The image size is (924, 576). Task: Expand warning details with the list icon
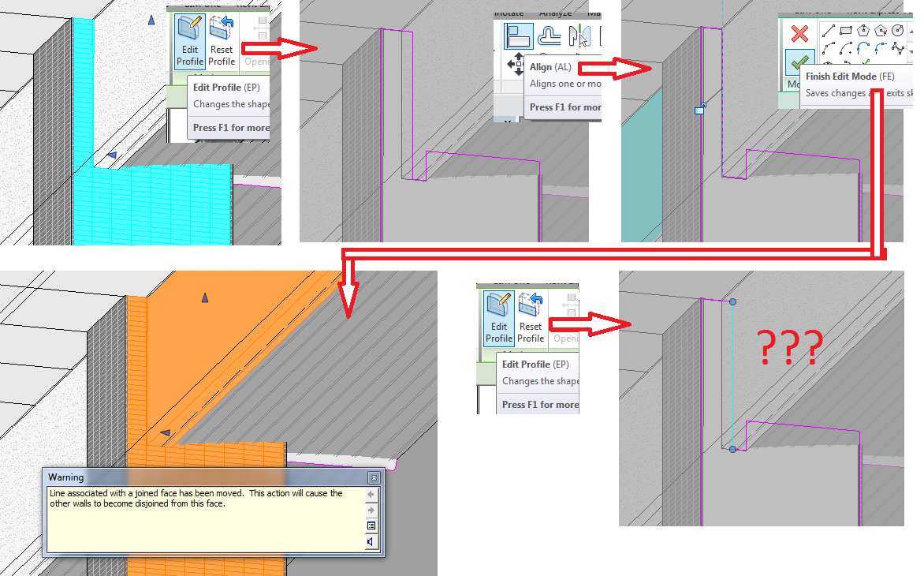(x=371, y=525)
